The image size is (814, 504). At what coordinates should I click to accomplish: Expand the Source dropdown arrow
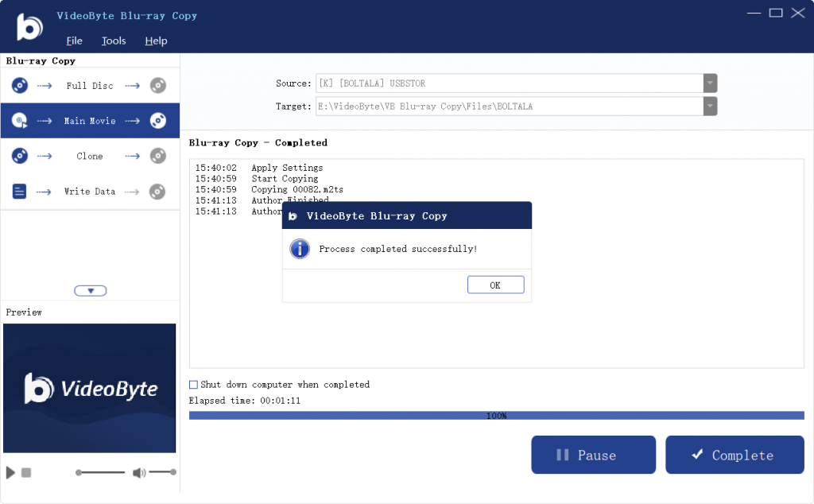pos(710,83)
